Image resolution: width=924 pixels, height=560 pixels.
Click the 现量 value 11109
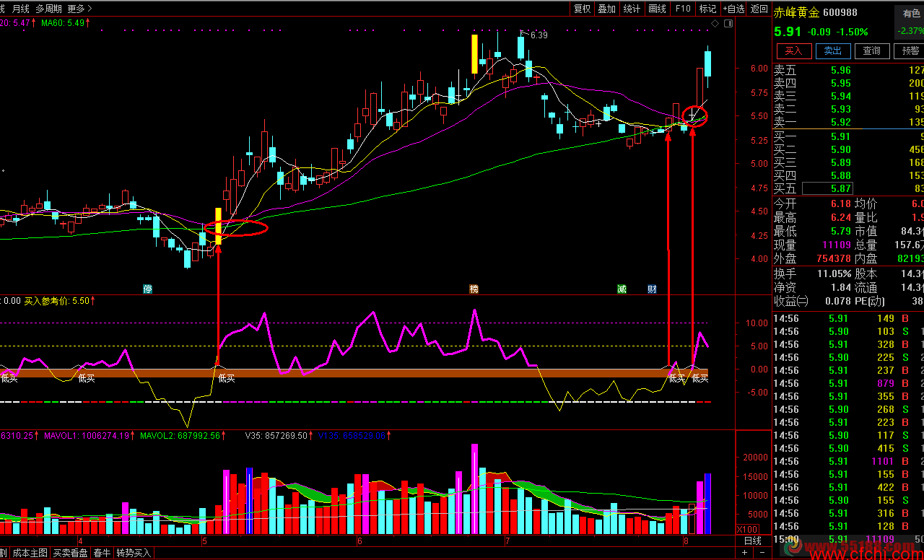pos(837,245)
